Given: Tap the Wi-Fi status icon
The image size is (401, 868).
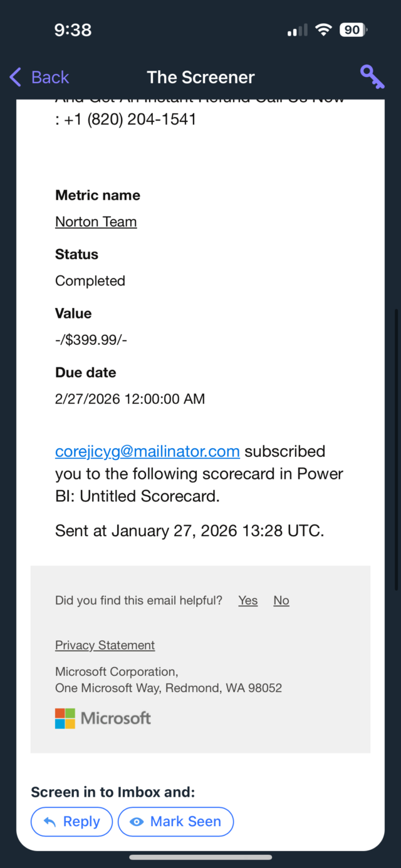Looking at the screenshot, I should tap(323, 30).
